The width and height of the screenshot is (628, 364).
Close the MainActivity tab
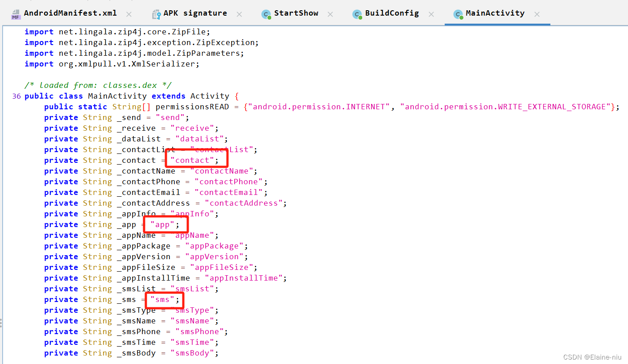[x=537, y=14]
